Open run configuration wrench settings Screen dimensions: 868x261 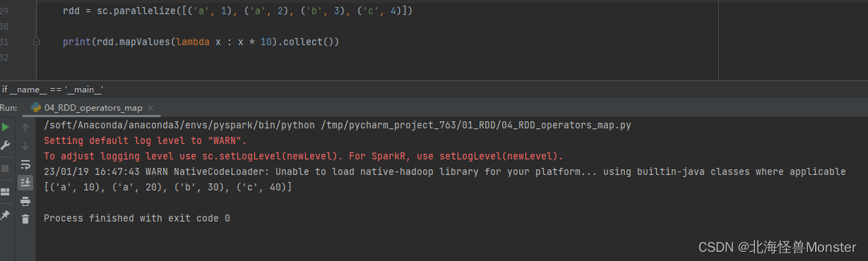click(x=6, y=146)
